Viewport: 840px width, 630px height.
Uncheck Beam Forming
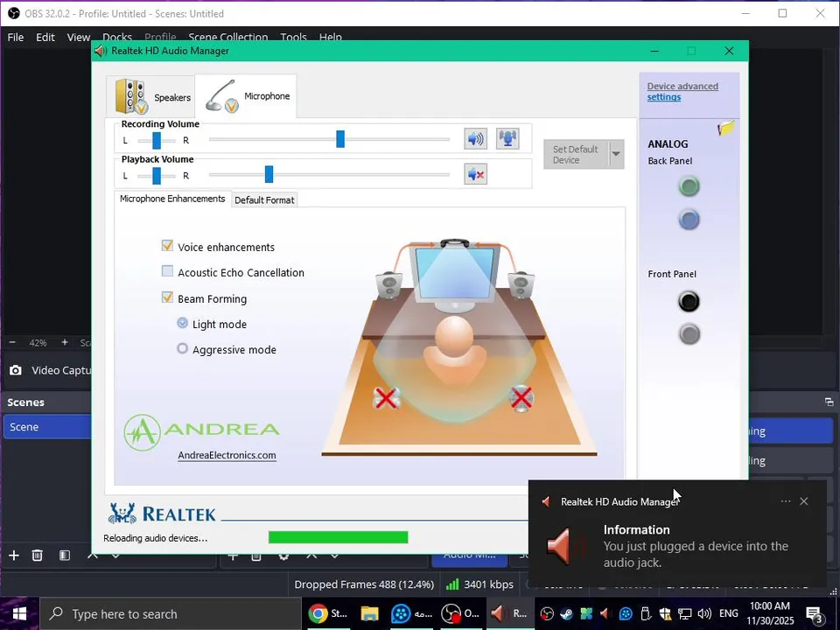tap(167, 297)
